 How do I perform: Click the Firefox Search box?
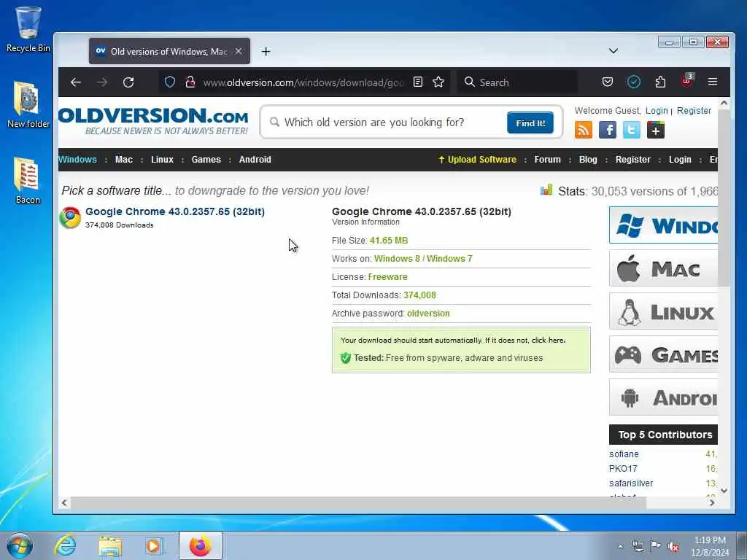coord(517,82)
